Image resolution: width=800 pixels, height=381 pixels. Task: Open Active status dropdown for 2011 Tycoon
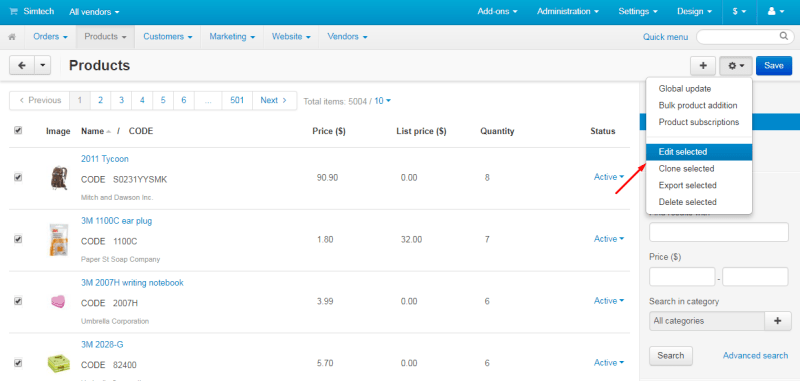pyautogui.click(x=609, y=177)
